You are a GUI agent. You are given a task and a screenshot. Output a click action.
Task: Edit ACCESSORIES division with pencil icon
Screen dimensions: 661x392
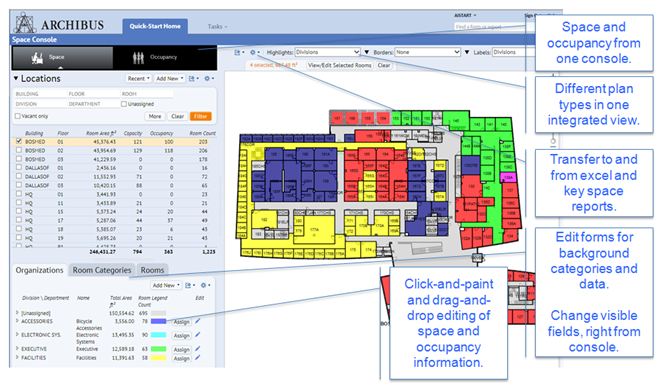point(198,321)
